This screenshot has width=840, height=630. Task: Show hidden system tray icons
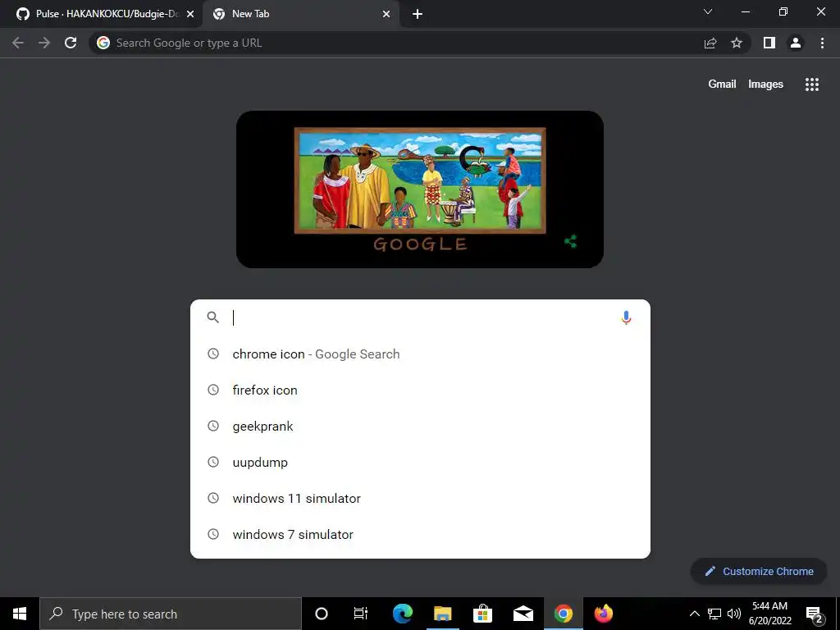(x=694, y=614)
